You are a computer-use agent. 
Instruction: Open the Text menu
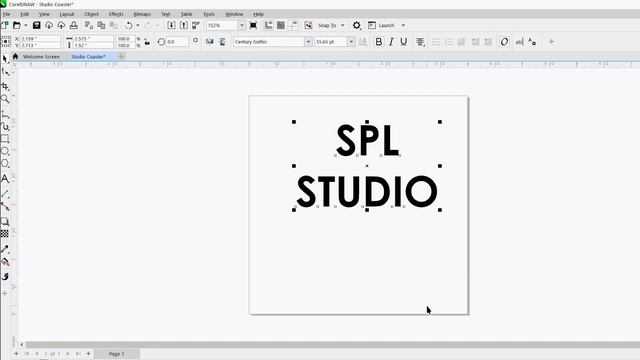pos(165,14)
